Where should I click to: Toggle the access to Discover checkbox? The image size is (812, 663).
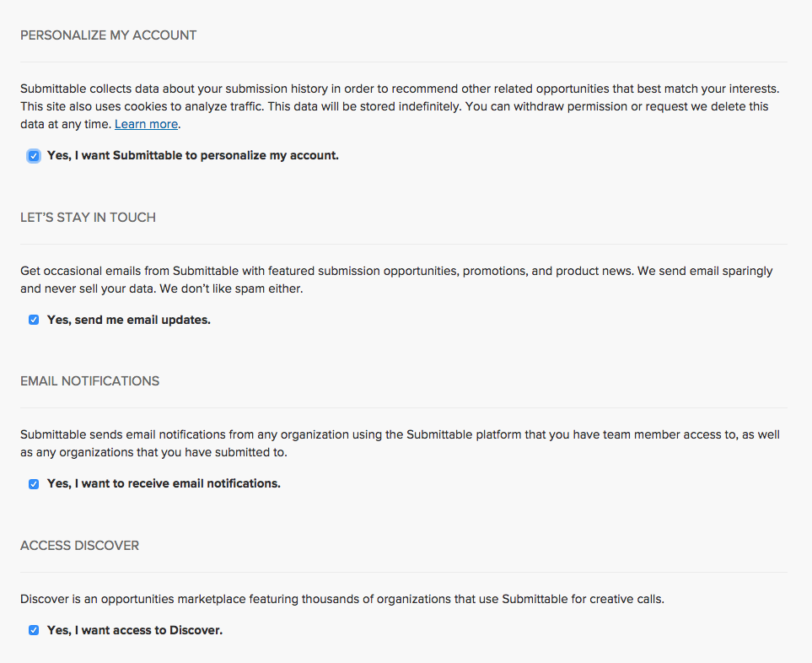point(34,630)
